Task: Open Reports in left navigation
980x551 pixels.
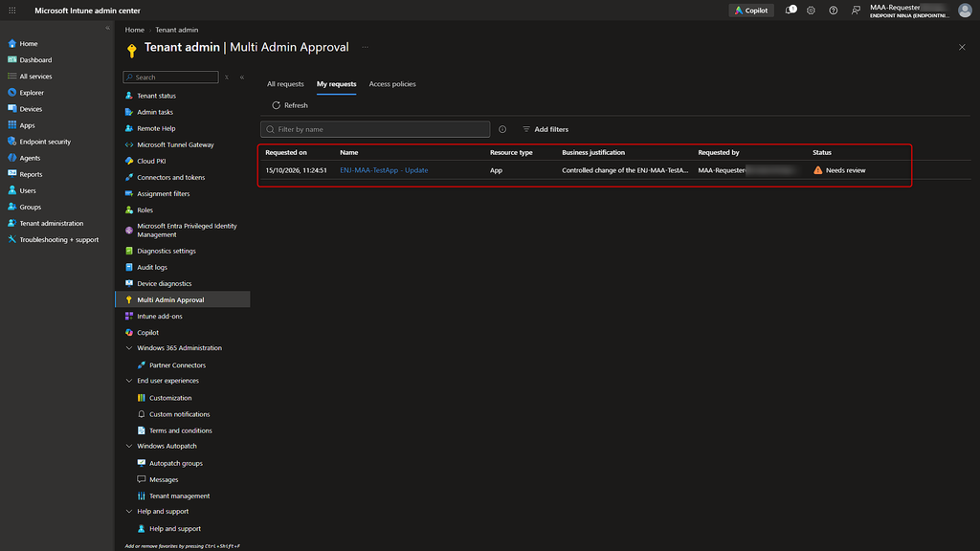Action: 31,174
